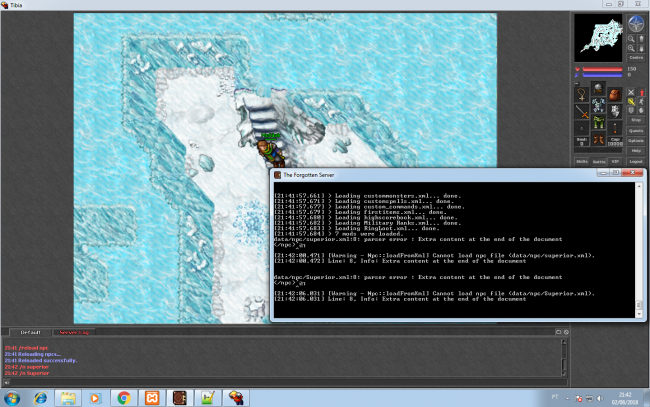Switch to the Default chat tab
This screenshot has height=407, width=650.
tap(31, 332)
